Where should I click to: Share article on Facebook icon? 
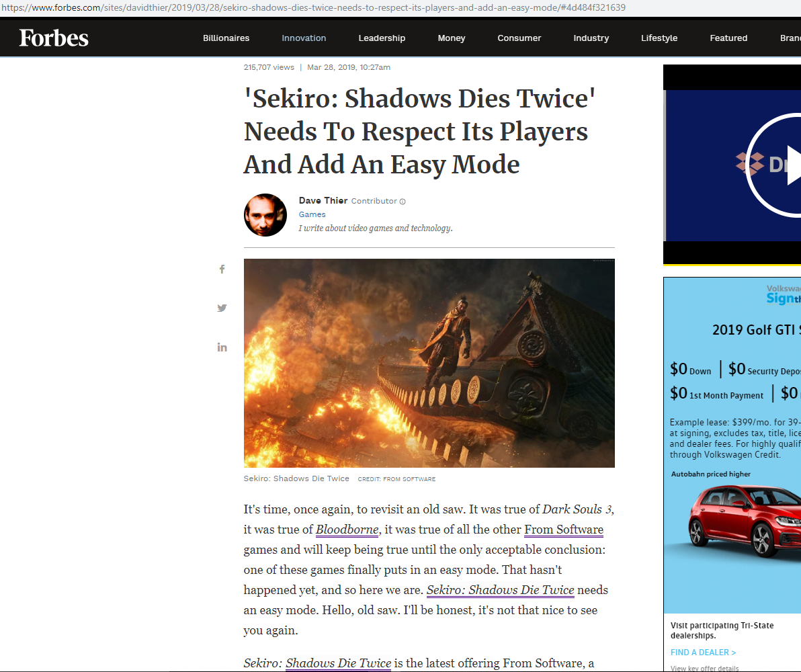[222, 269]
